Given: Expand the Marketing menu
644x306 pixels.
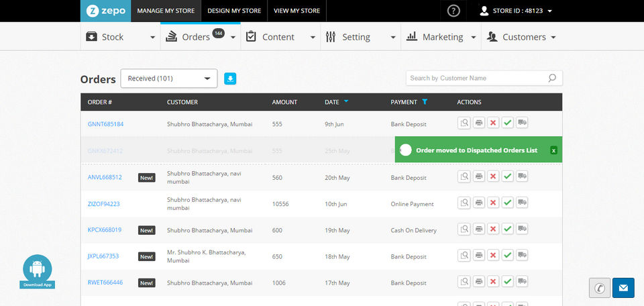Looking at the screenshot, I should tap(441, 37).
